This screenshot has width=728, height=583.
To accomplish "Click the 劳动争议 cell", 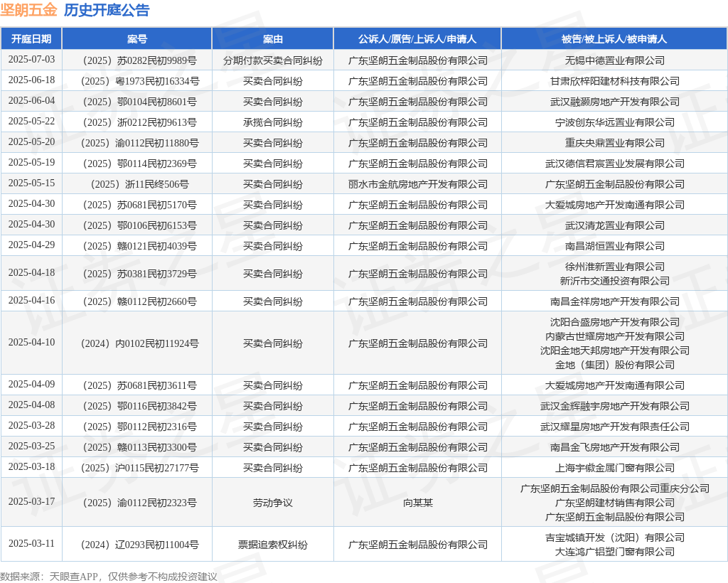I will tap(272, 503).
